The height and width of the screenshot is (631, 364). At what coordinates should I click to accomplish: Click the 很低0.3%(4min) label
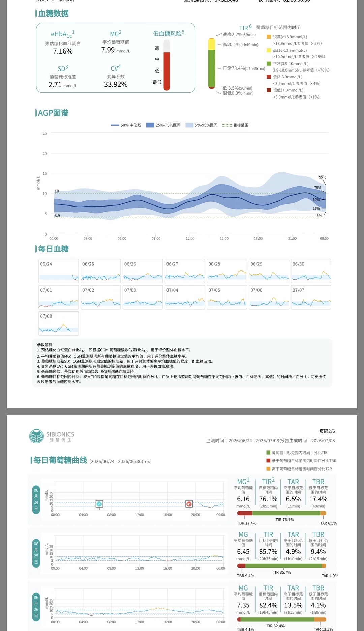point(238,93)
